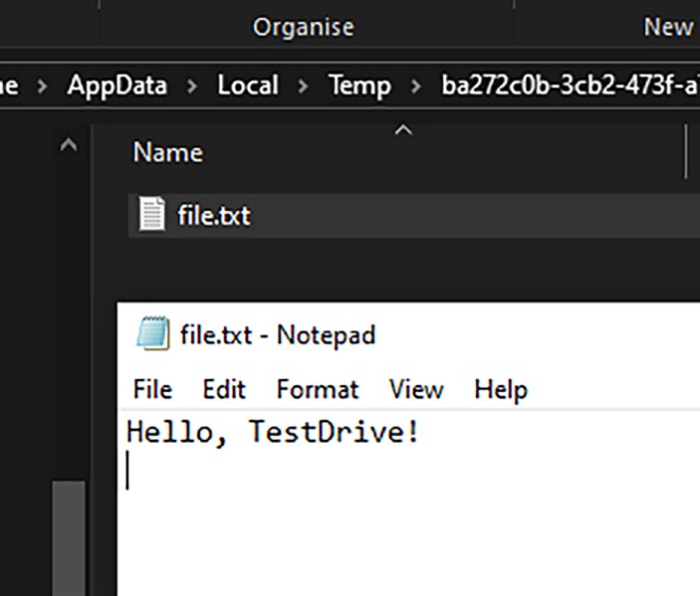This screenshot has height=596, width=700.
Task: Sort files by the Name column header
Action: click(x=168, y=152)
